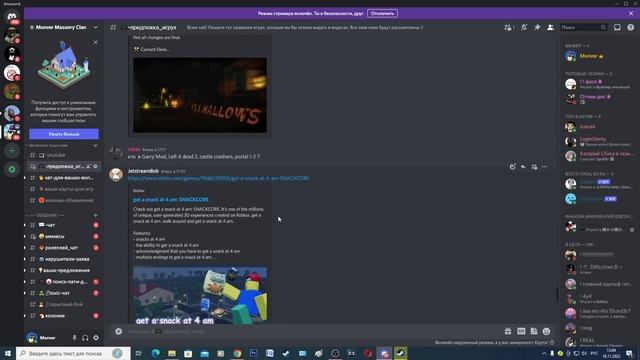The image size is (640, 360).
Task: Open threads icon in channel header
Action: coord(509,27)
